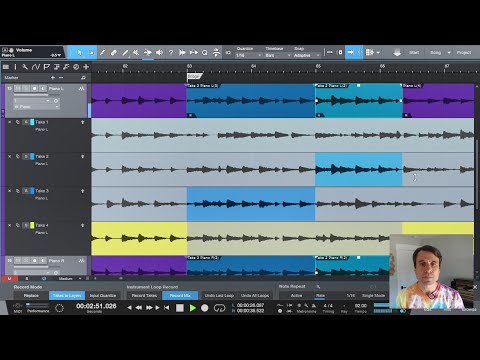The image size is (480, 360).
Task: Show automation with the curve icon
Action: click(36, 67)
